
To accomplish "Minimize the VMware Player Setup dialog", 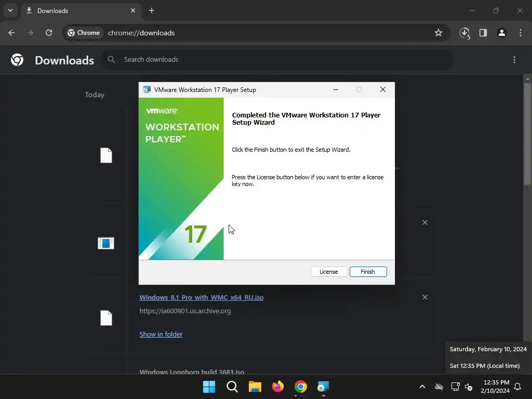I will pyautogui.click(x=336, y=89).
